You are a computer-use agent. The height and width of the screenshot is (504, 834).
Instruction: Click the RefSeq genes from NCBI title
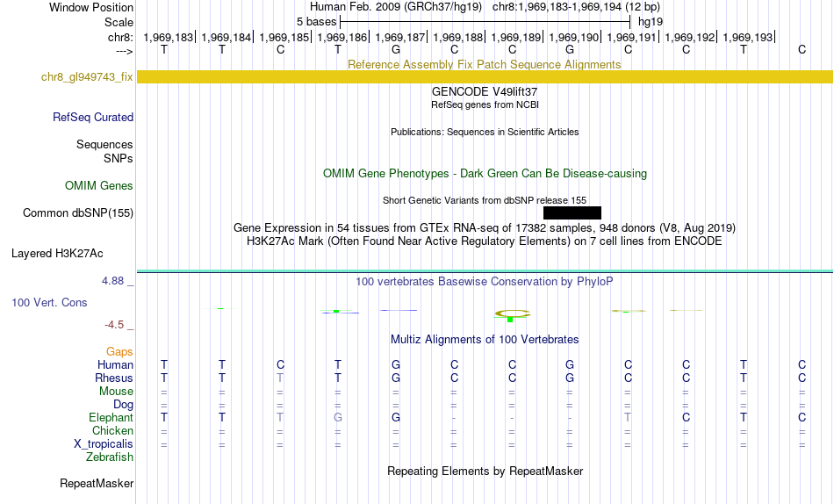485,104
